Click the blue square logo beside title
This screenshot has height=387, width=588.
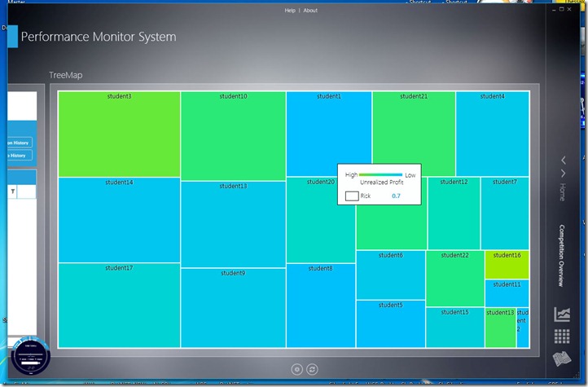(12, 37)
